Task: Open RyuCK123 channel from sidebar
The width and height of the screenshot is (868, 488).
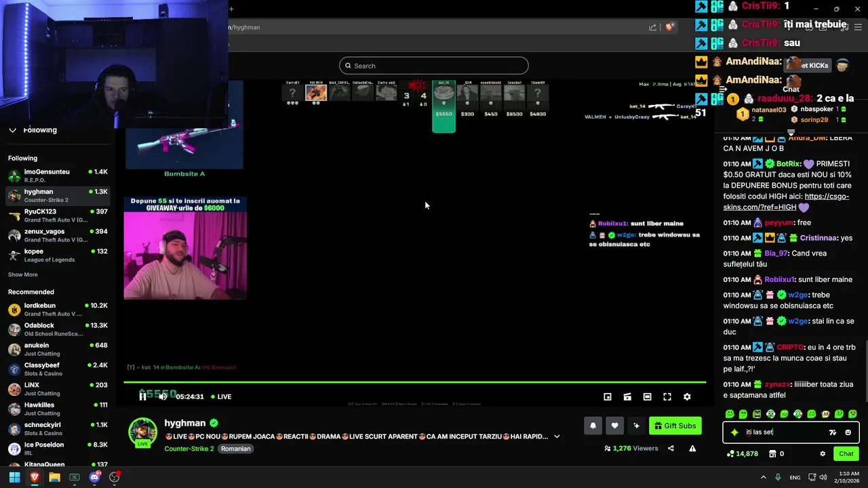Action: (58, 216)
